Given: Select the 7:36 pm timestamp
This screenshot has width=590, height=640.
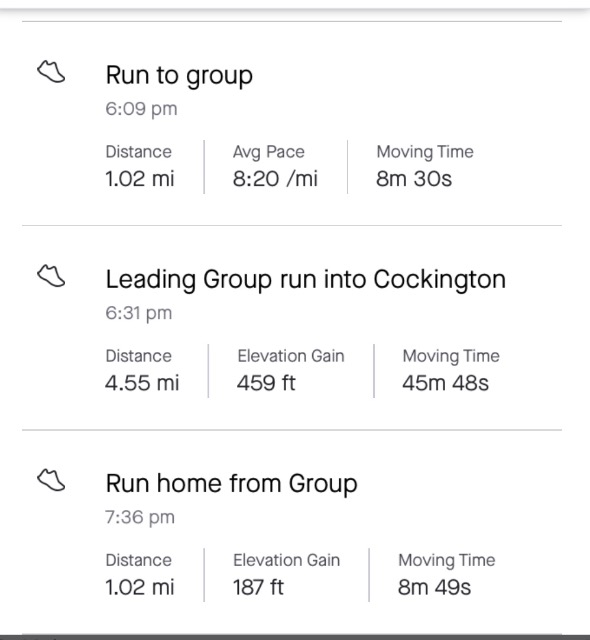Looking at the screenshot, I should (x=140, y=517).
